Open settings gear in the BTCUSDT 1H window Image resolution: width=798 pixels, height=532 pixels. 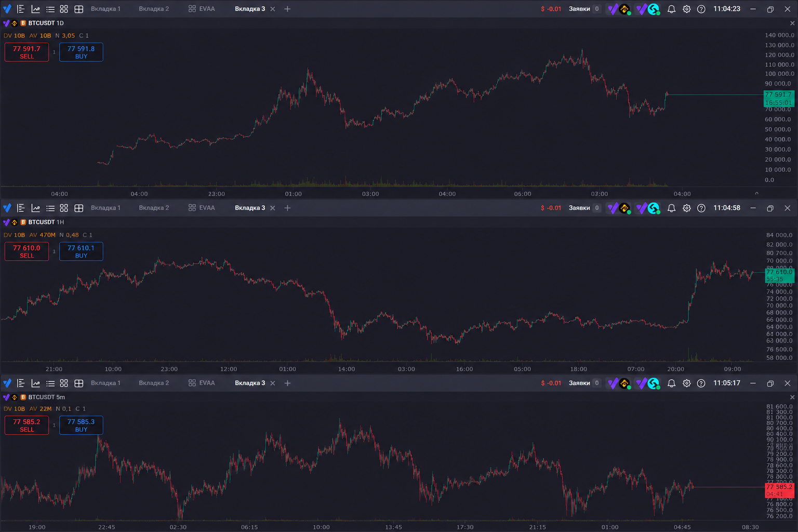tap(686, 208)
